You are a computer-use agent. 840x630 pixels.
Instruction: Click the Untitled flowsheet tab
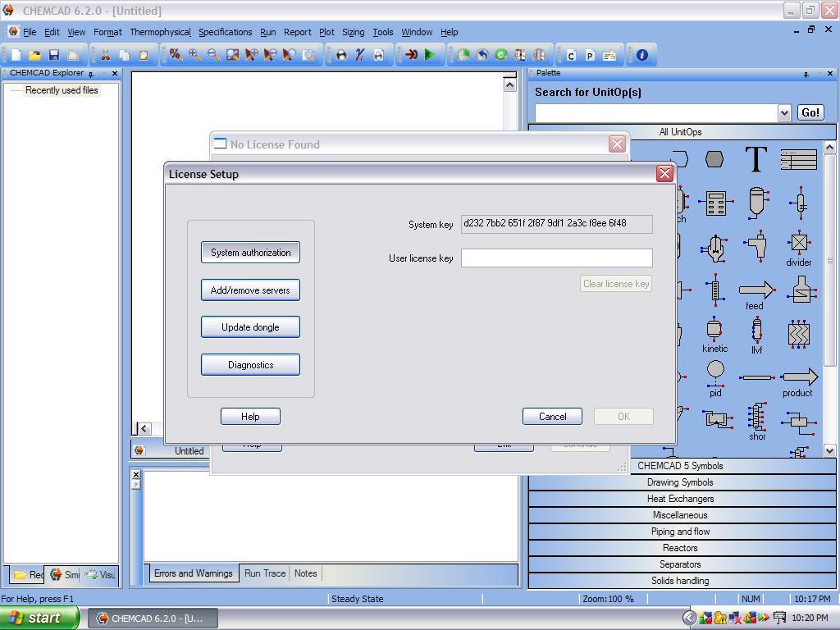click(x=189, y=451)
